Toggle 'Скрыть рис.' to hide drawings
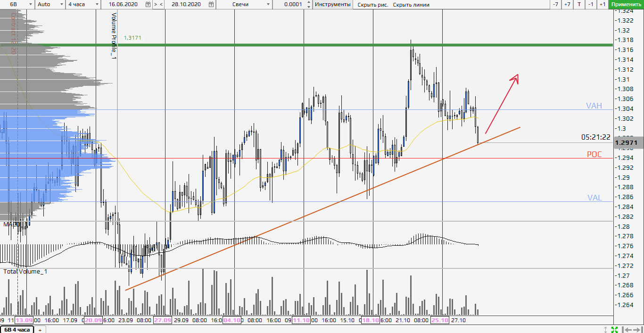This screenshot has width=644, height=333. point(373,4)
